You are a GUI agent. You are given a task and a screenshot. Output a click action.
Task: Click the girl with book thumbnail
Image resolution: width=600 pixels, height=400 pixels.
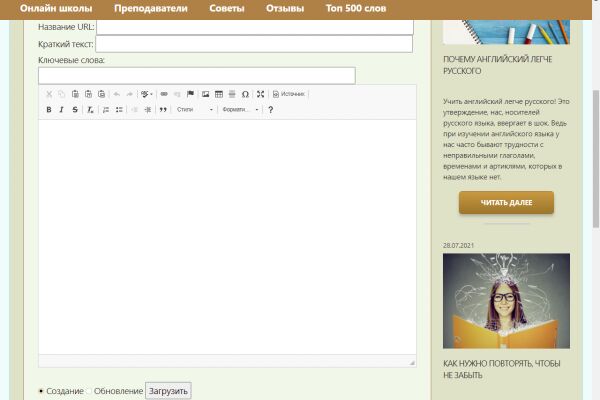[506, 301]
